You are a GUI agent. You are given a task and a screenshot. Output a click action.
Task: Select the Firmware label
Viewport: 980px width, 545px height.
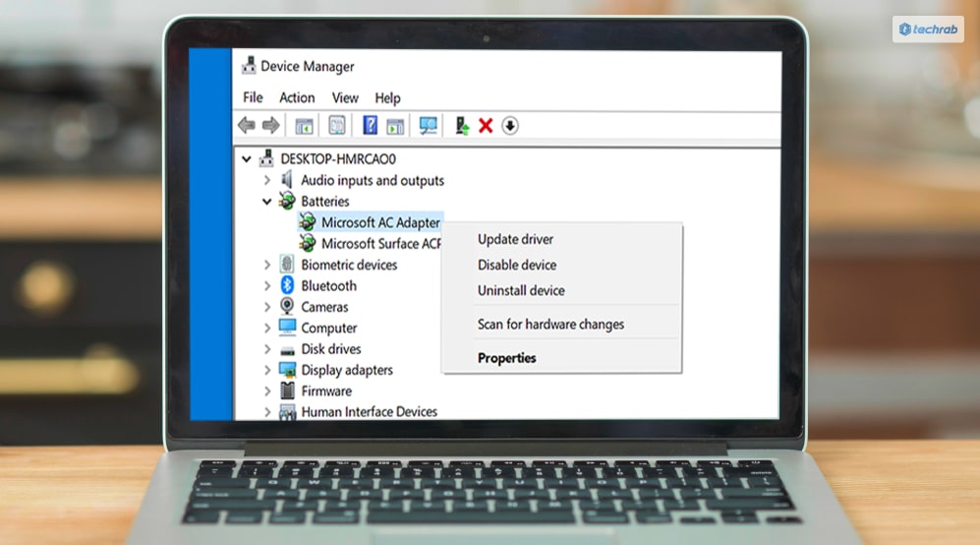(326, 392)
